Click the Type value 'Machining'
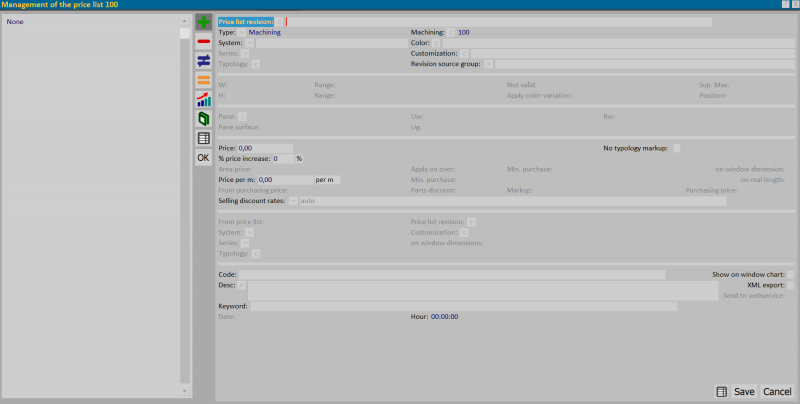Screen dimensions: 800x404 tap(264, 33)
